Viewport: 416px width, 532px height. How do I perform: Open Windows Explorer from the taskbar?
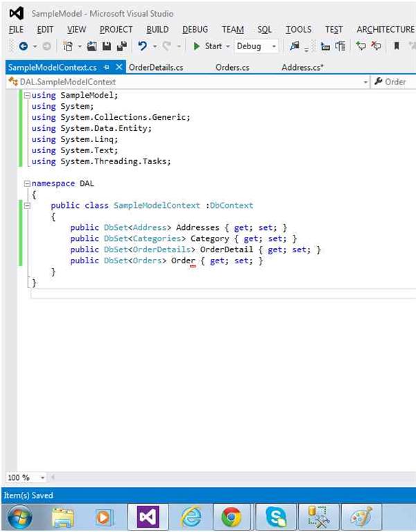63,517
